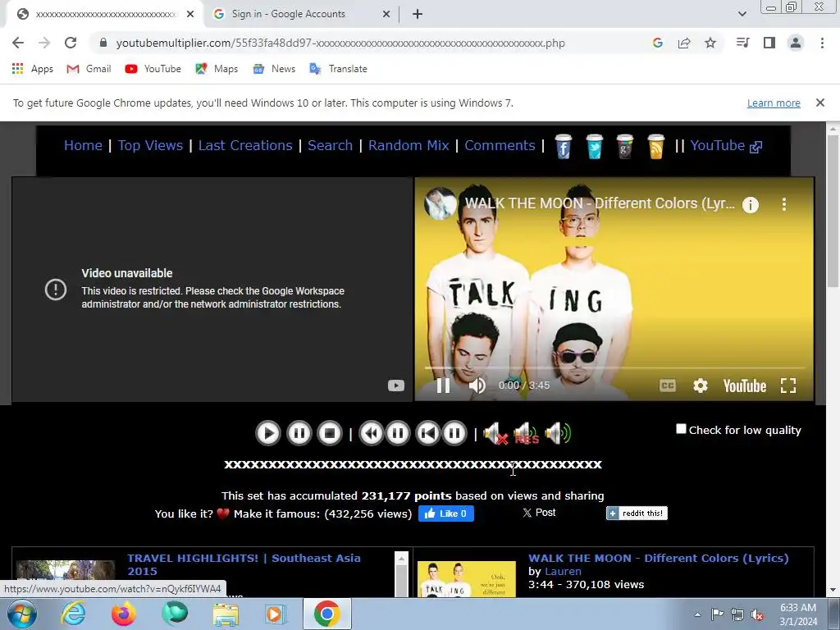This screenshot has height=630, width=840.
Task: Open Maps bookmark
Action: coord(217,69)
